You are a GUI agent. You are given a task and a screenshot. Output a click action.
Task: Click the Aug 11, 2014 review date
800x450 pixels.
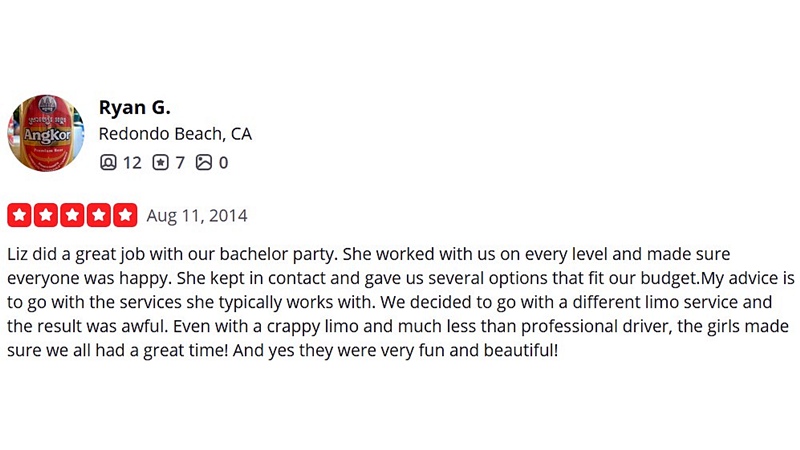coord(197,216)
